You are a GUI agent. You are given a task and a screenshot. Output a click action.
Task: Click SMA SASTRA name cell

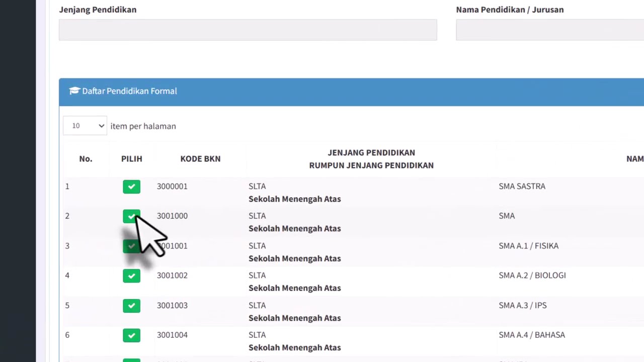click(x=522, y=186)
